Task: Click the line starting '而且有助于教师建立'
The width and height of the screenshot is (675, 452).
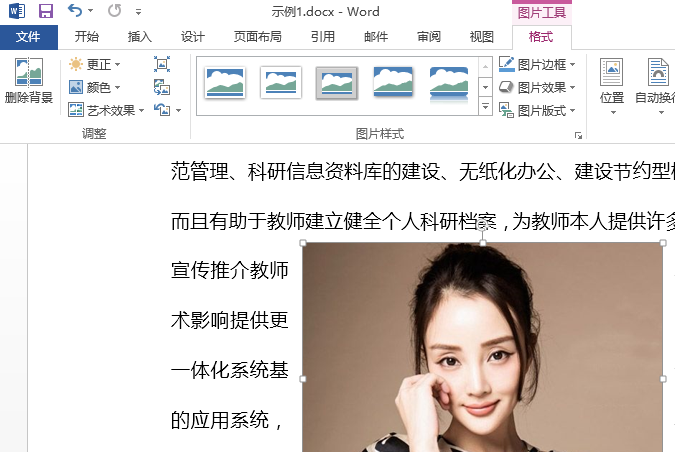Action: tap(423, 222)
